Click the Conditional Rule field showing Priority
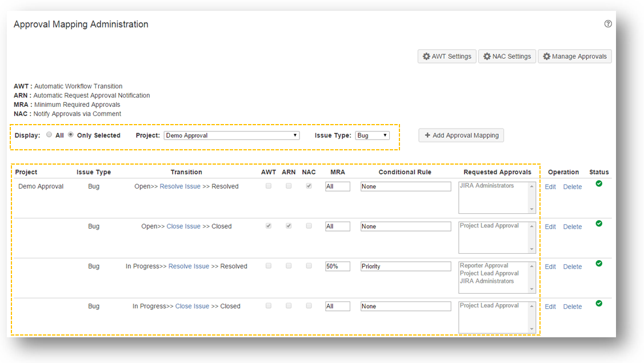Screen dimensions: 644x363 [x=405, y=266]
